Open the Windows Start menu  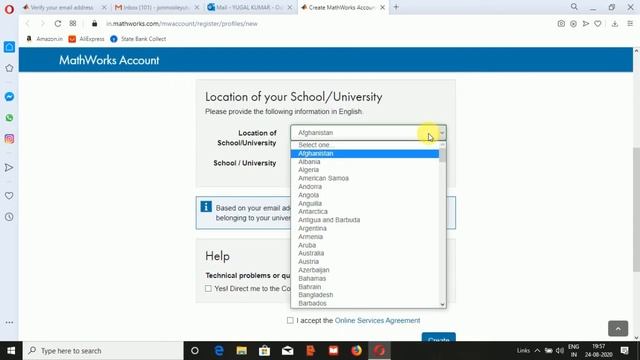point(11,351)
